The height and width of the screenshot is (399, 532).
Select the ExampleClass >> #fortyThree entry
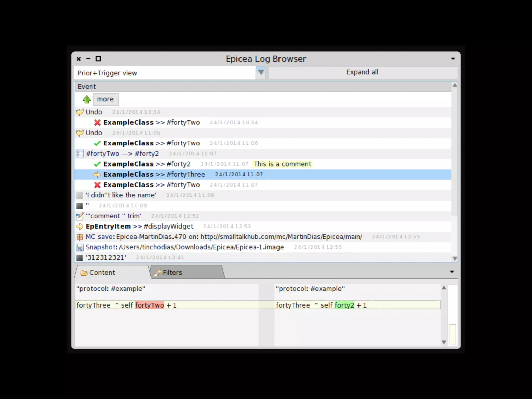click(154, 175)
